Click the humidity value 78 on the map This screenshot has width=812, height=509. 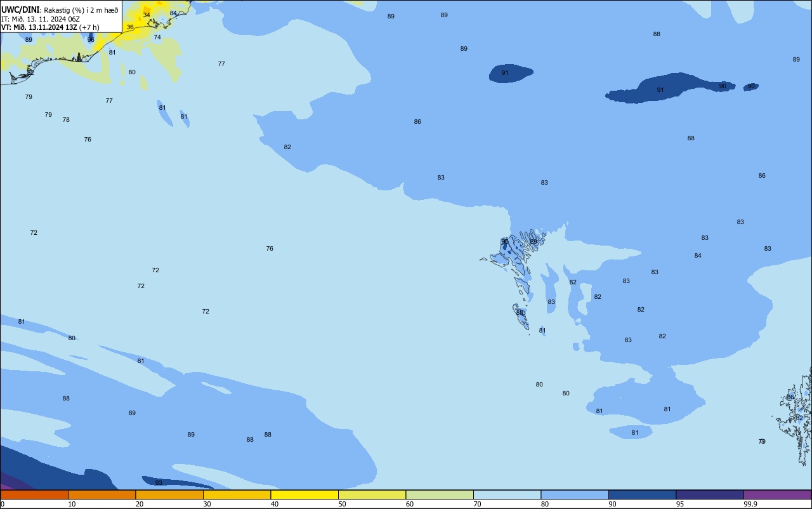[x=66, y=120]
